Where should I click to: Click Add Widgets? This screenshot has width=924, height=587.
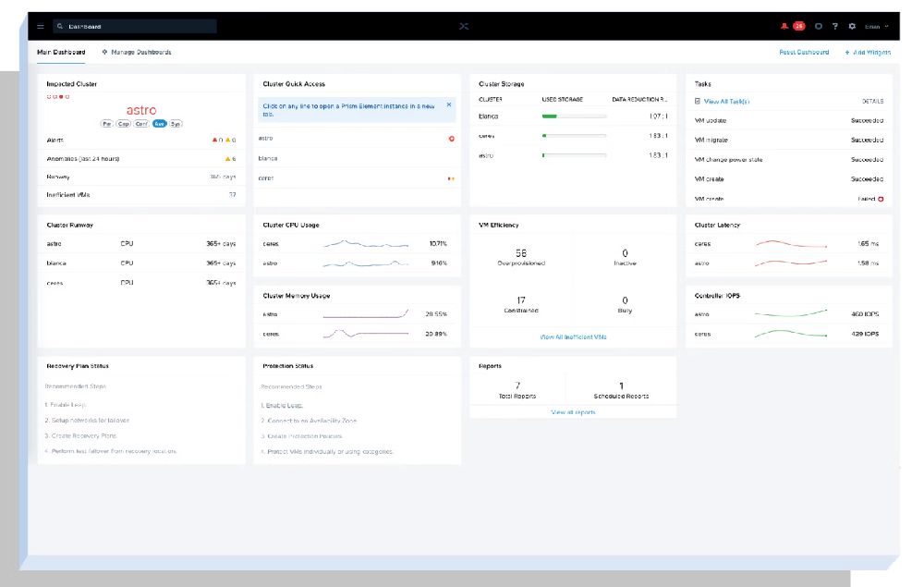coord(868,53)
